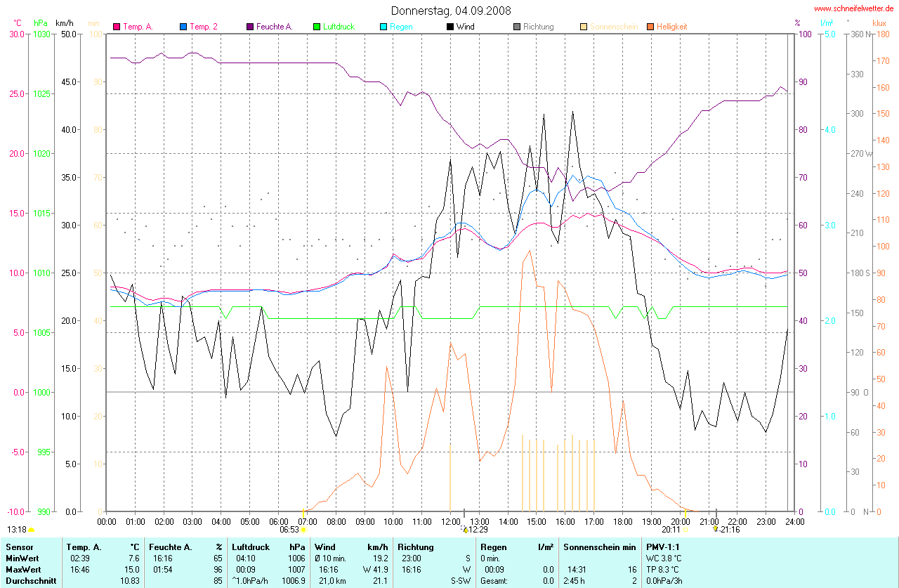899x588 pixels.
Task: Click the 1006.9 average pressure value
Action: click(294, 581)
